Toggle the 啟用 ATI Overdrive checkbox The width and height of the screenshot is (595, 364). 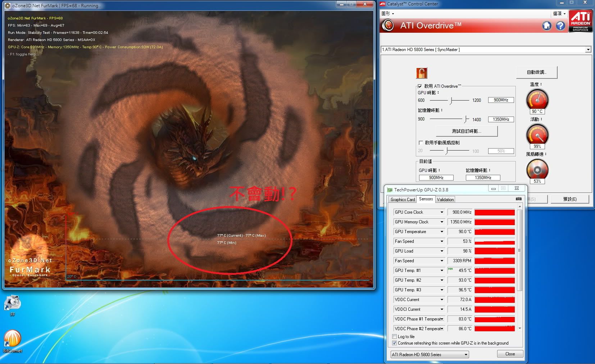(x=420, y=86)
